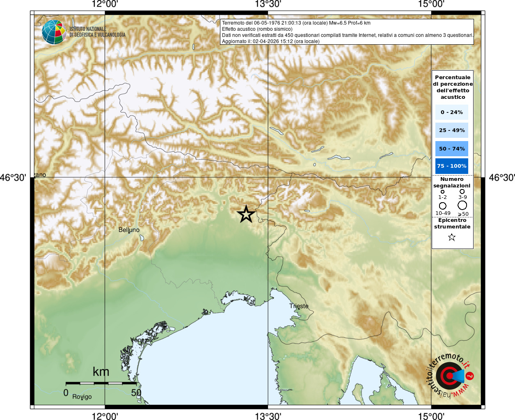
Task: Click the 'Dati non verificati' info line
Action: pos(348,35)
